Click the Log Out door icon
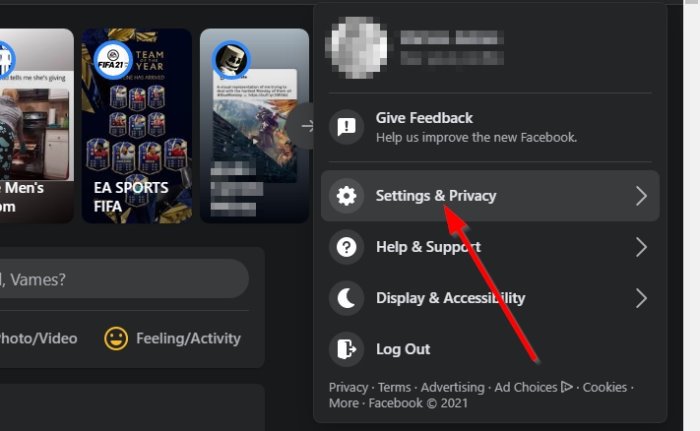This screenshot has height=431, width=700. (346, 349)
